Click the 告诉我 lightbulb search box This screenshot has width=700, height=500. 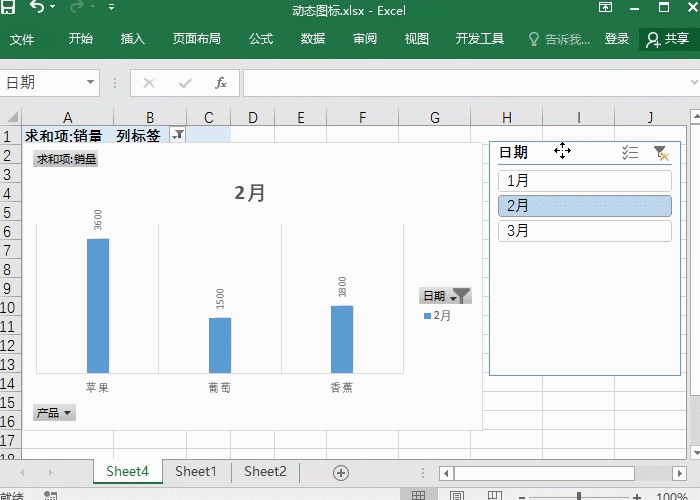click(559, 39)
